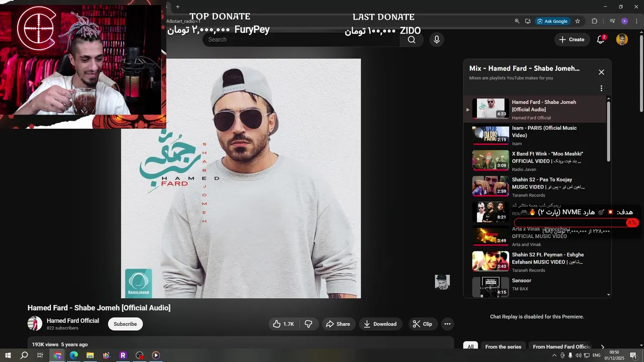Viewport: 644px width, 362px height.
Task: Open Hamed Fard Official channel name link
Action: (73, 321)
